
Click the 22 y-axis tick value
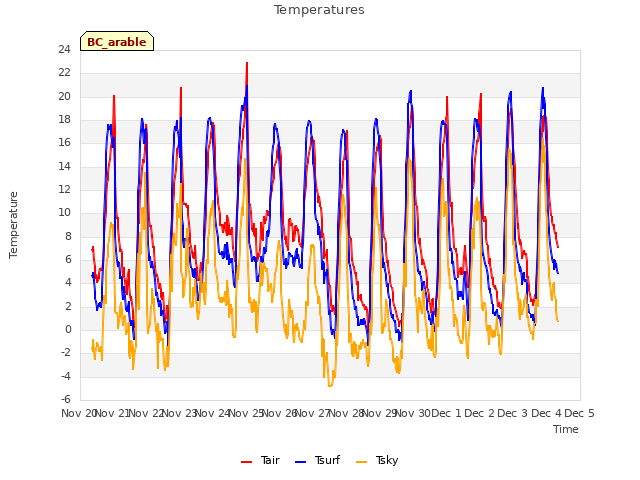click(x=64, y=73)
